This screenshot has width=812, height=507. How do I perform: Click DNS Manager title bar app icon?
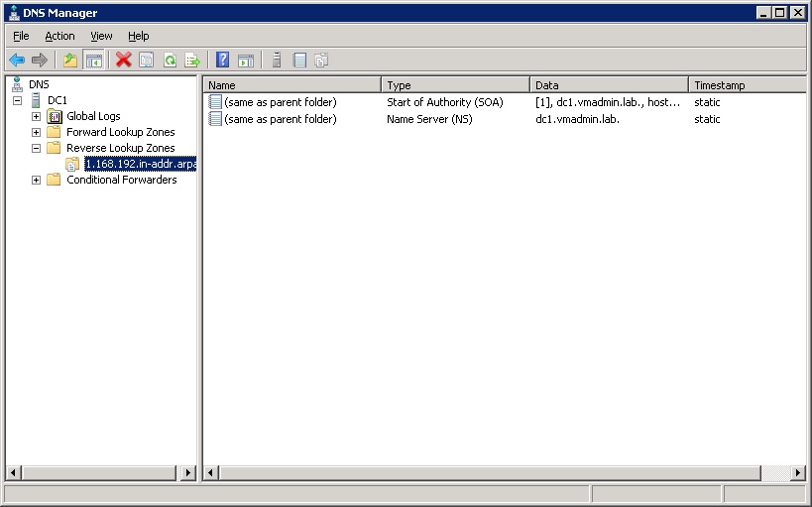14,13
